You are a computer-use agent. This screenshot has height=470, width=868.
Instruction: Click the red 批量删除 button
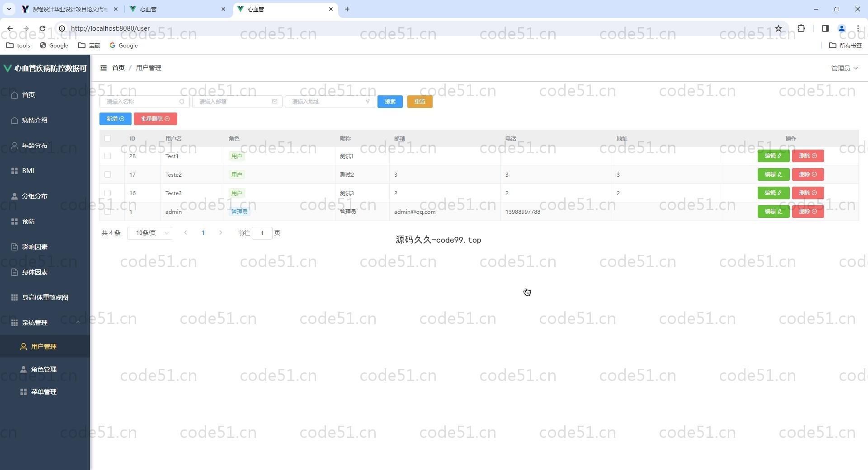tap(155, 119)
